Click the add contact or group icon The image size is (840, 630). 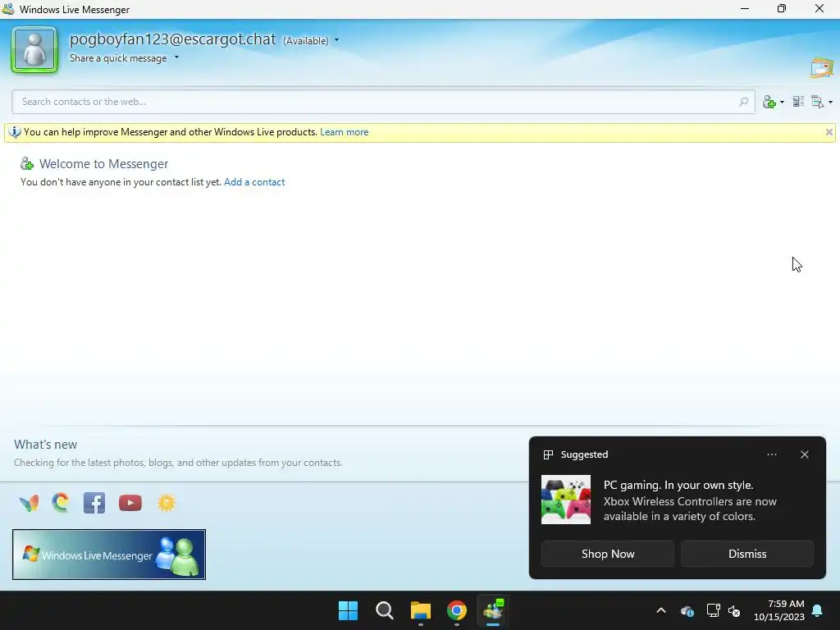click(769, 102)
